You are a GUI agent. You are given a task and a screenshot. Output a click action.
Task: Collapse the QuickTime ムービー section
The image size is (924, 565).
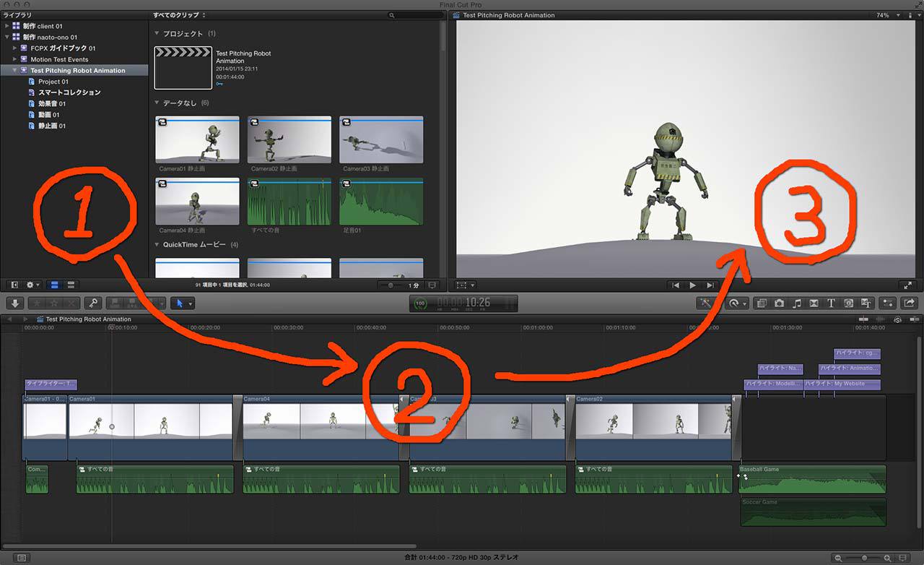[x=157, y=245]
